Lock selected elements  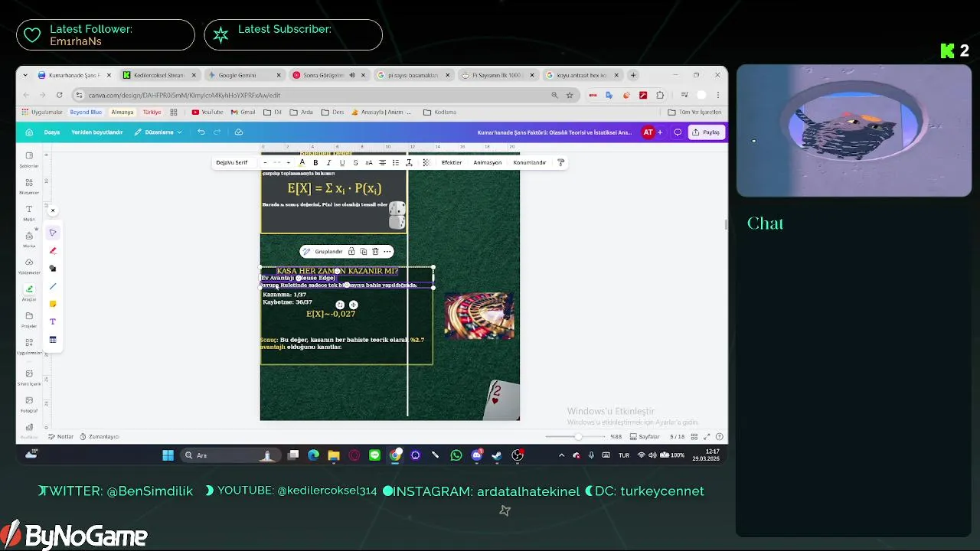[x=351, y=251]
